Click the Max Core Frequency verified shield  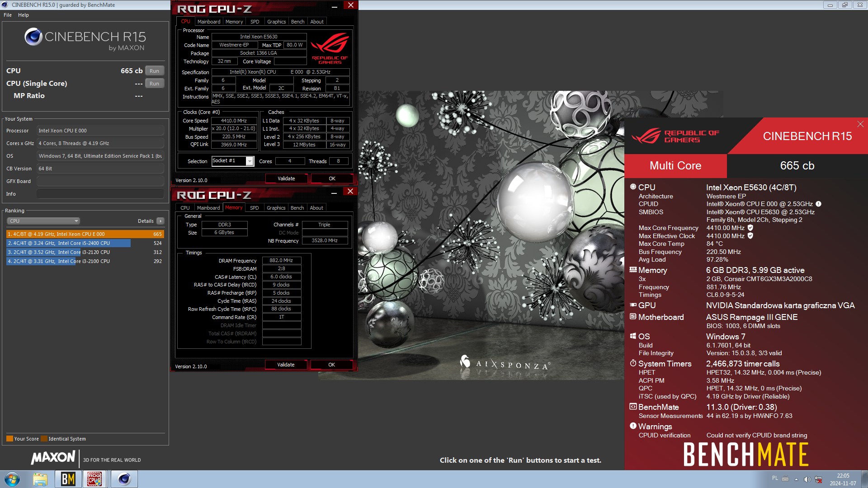[750, 228]
